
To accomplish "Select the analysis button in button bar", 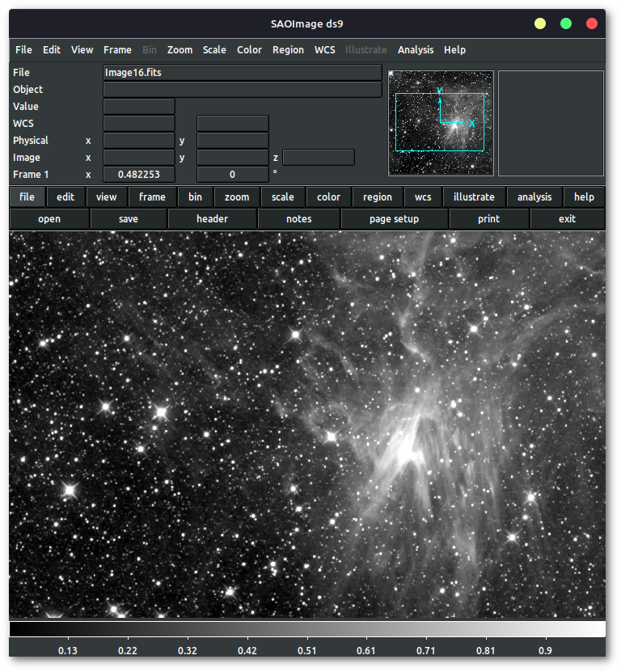I will coord(534,197).
